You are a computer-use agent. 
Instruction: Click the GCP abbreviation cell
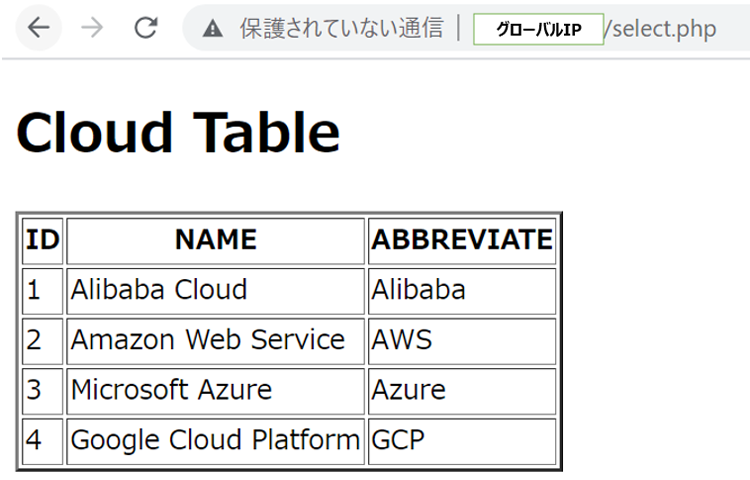coord(398,440)
